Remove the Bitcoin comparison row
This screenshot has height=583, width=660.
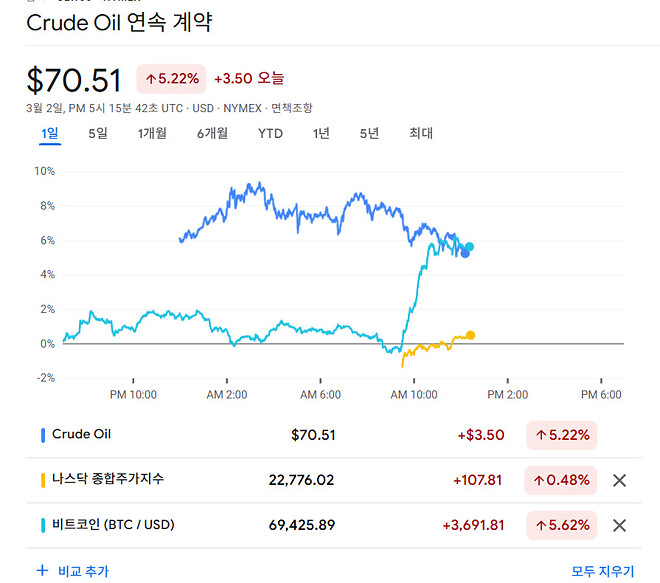(619, 525)
